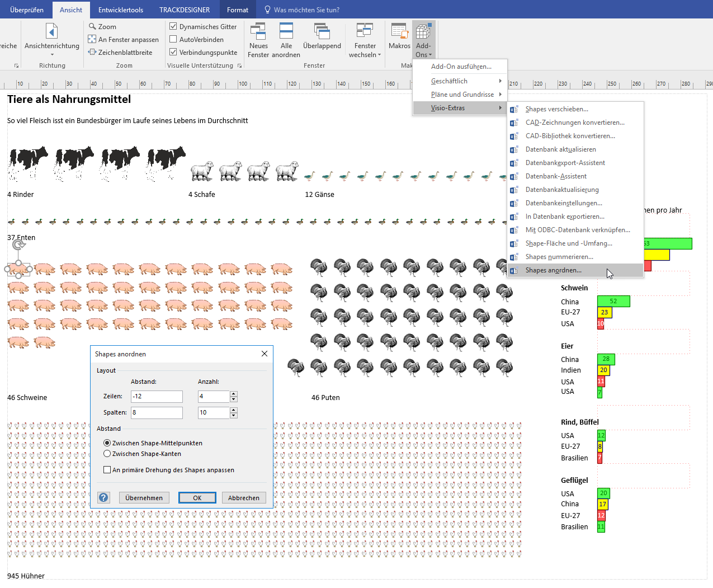Select Zwischen Shape-Kanten radio button

coord(107,454)
